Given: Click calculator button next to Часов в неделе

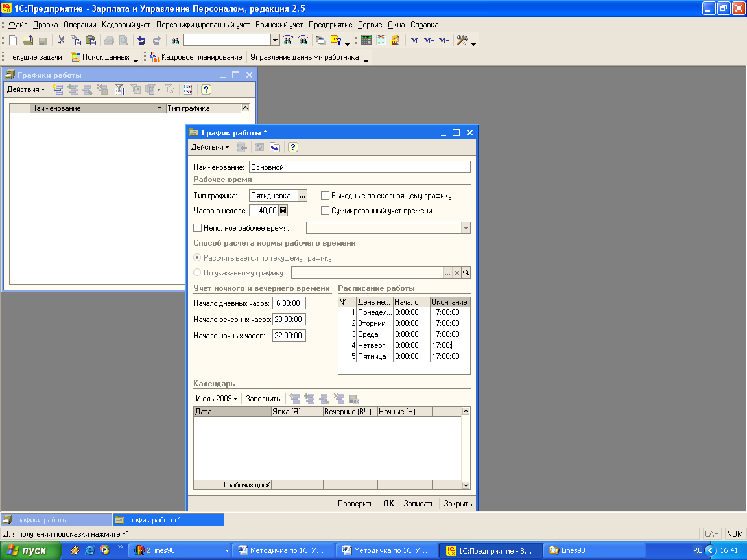Looking at the screenshot, I should point(283,211).
